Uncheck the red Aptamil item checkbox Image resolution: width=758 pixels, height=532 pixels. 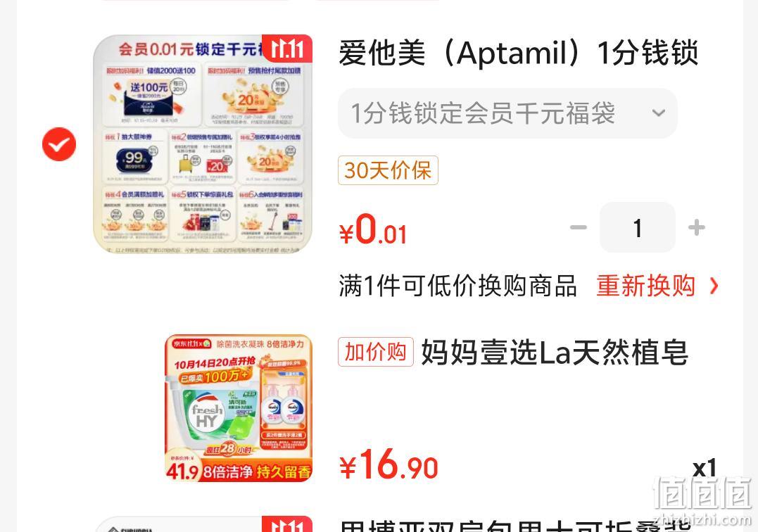59,144
